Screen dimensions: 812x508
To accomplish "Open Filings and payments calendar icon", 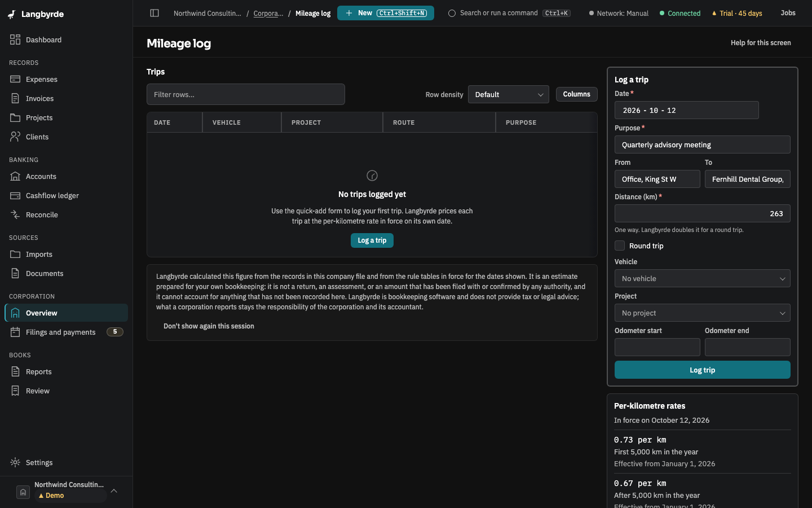I will pyautogui.click(x=15, y=332).
